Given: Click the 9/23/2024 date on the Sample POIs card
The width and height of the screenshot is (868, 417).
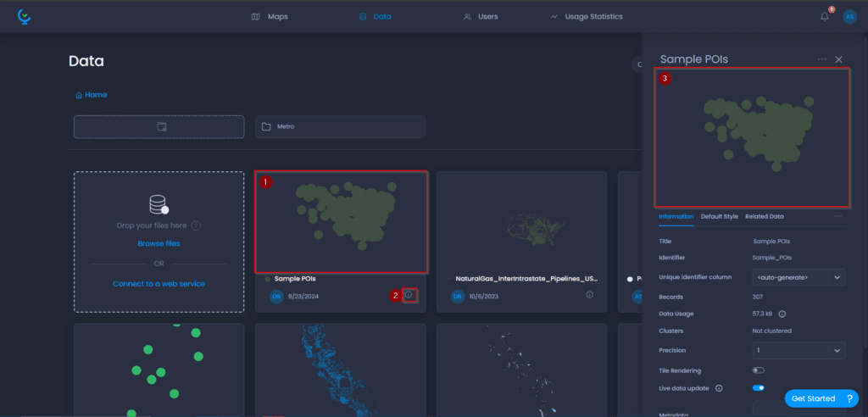Looking at the screenshot, I should (x=303, y=297).
